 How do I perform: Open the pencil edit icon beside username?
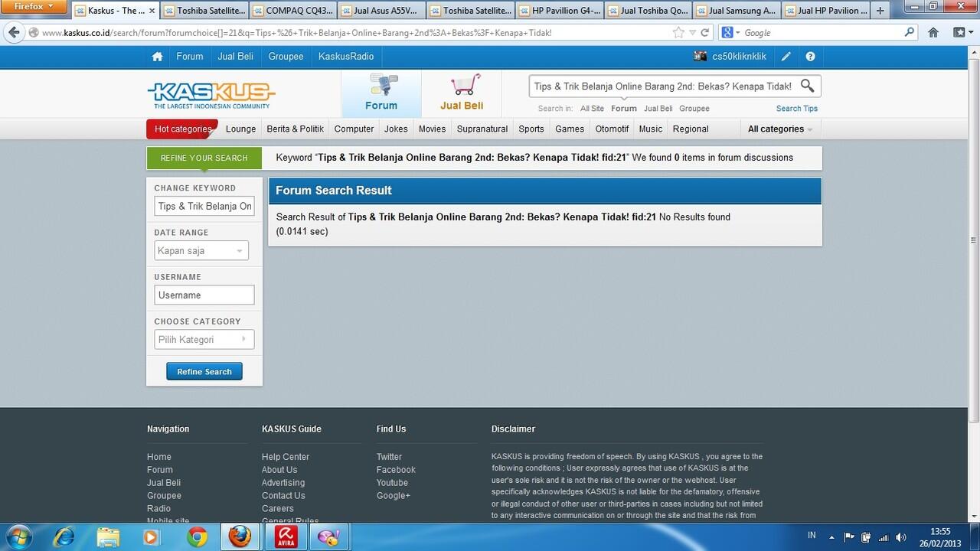[x=786, y=57]
